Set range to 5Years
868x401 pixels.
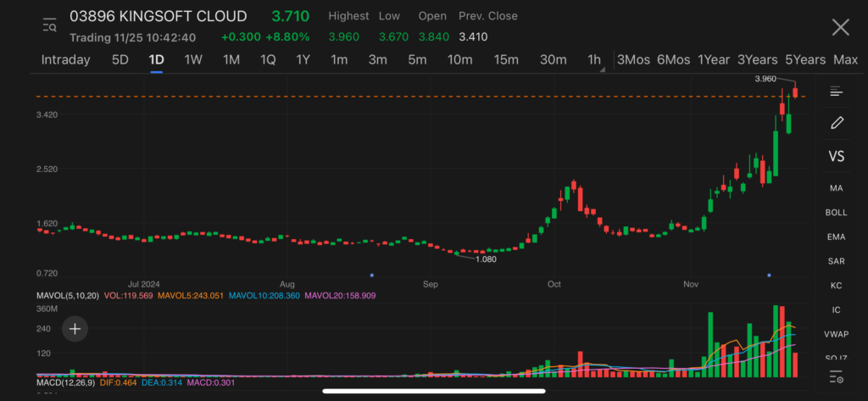tap(805, 60)
